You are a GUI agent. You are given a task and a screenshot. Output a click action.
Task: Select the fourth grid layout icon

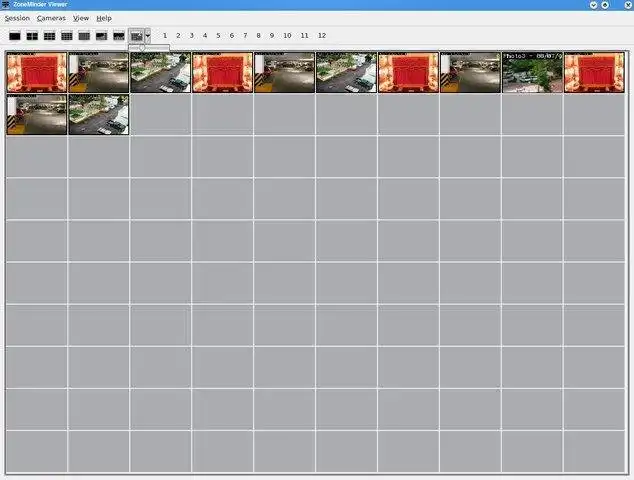(x=67, y=36)
